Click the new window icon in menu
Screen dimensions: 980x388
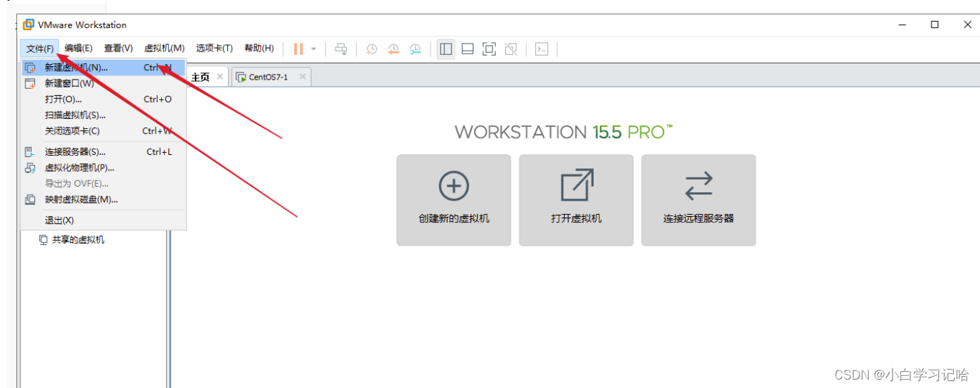[x=30, y=83]
